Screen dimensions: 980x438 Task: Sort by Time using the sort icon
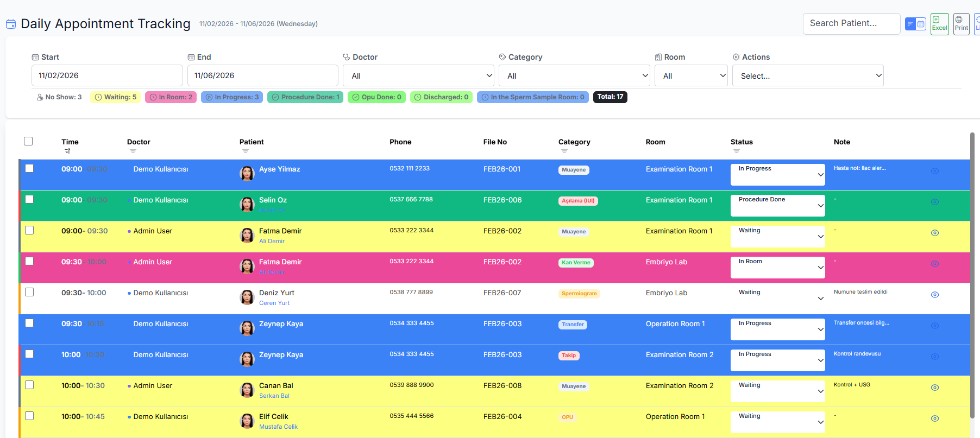pyautogui.click(x=67, y=151)
